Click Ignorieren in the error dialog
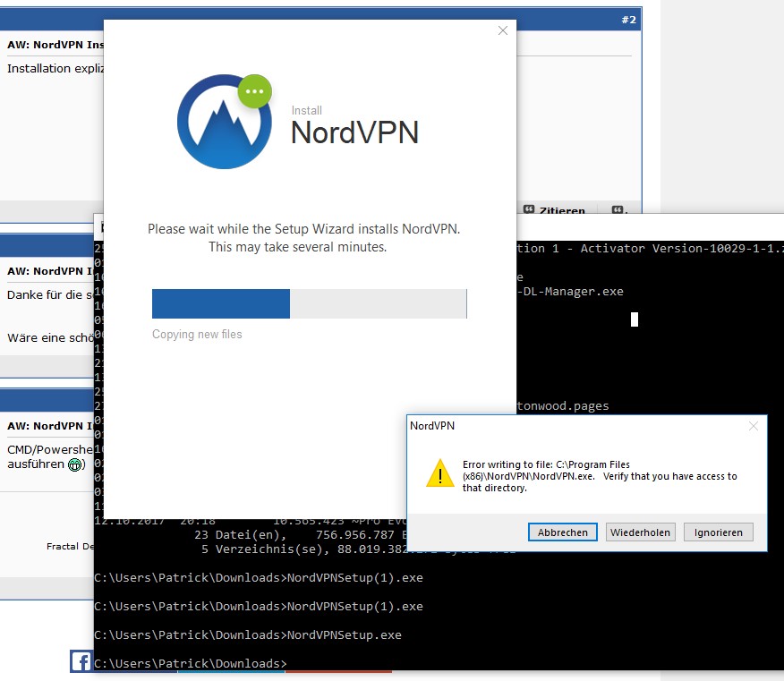This screenshot has height=681, width=784. click(718, 532)
